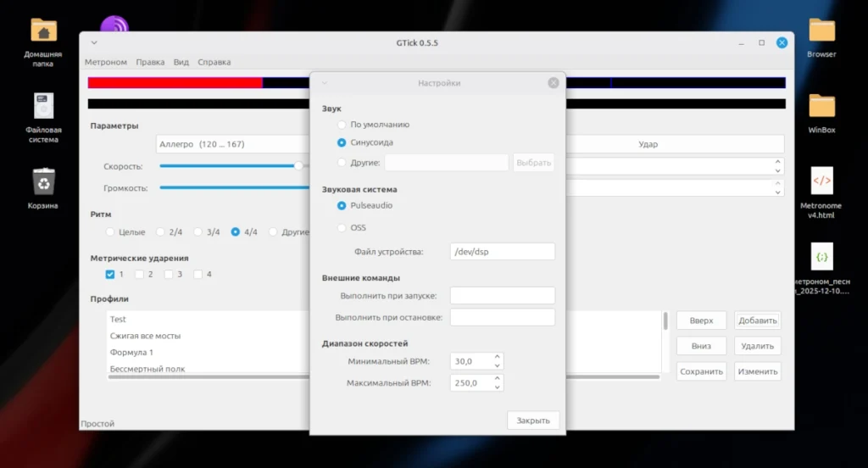Click the Файл устройства input field
Image resolution: width=868 pixels, height=468 pixels.
pos(502,252)
